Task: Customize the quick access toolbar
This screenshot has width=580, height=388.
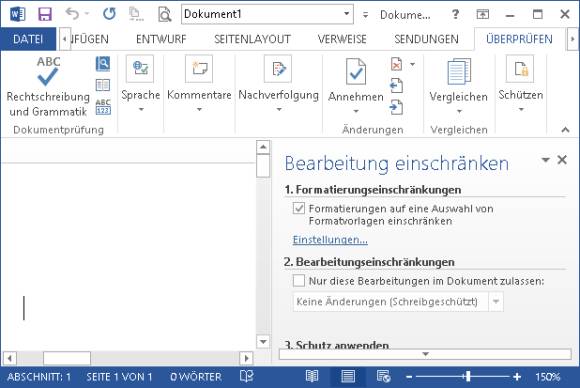Action: point(365,15)
